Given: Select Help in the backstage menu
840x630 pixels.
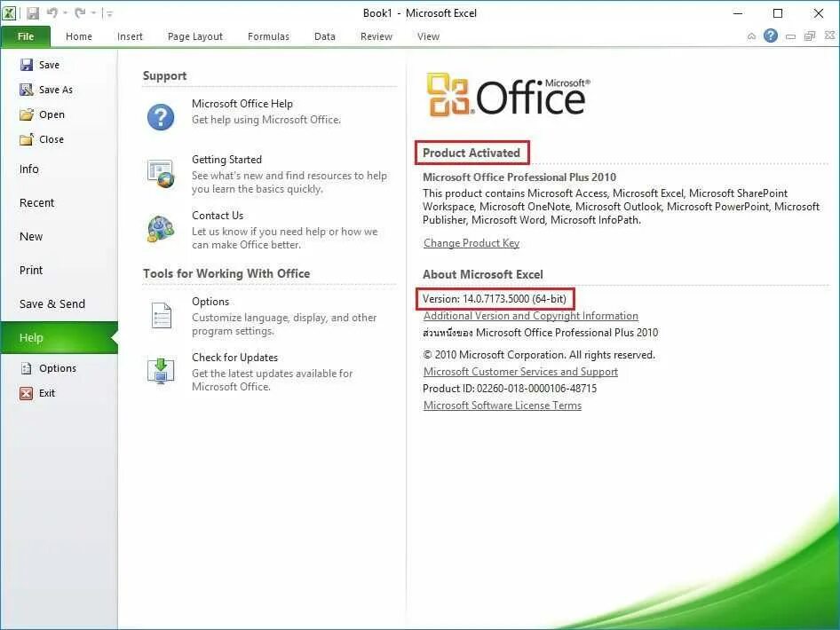Looking at the screenshot, I should pyautogui.click(x=59, y=338).
